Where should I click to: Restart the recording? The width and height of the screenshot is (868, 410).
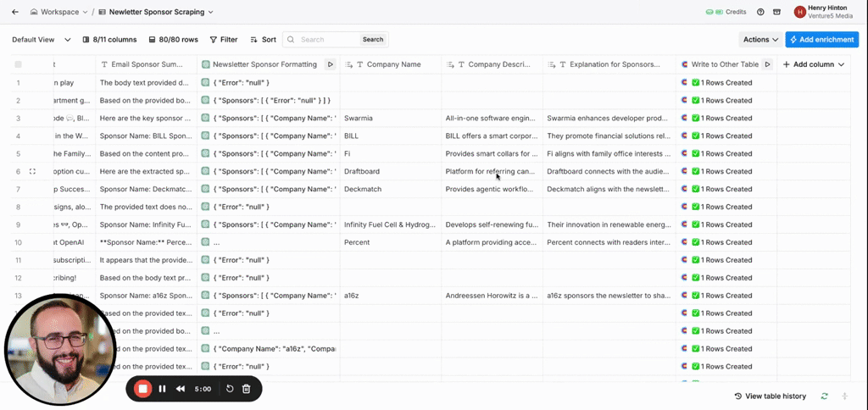click(x=230, y=389)
